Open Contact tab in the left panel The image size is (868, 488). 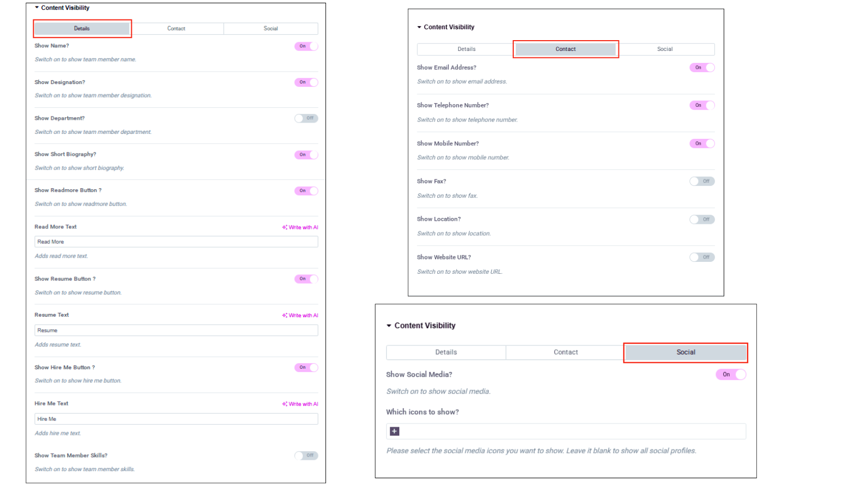pyautogui.click(x=176, y=29)
